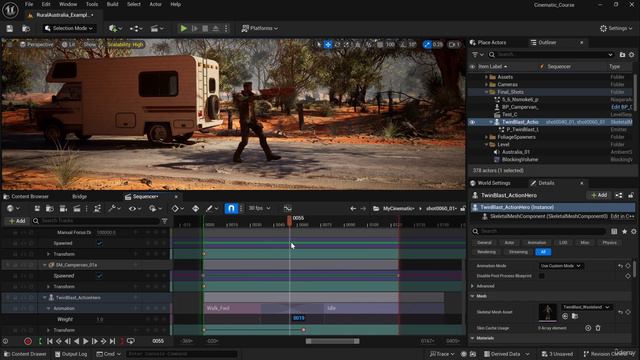The image size is (640, 360).
Task: Open the Details panel settings gear
Action: (633, 231)
